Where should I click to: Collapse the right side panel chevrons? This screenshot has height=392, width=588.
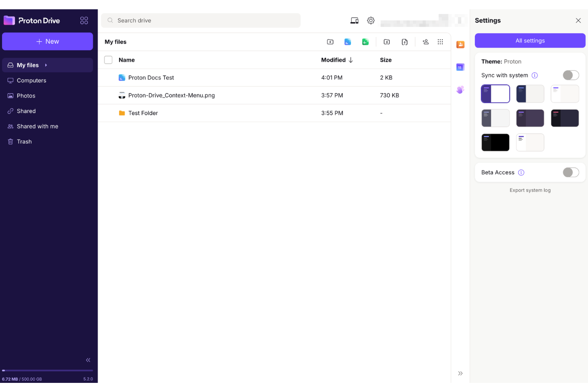(x=460, y=373)
